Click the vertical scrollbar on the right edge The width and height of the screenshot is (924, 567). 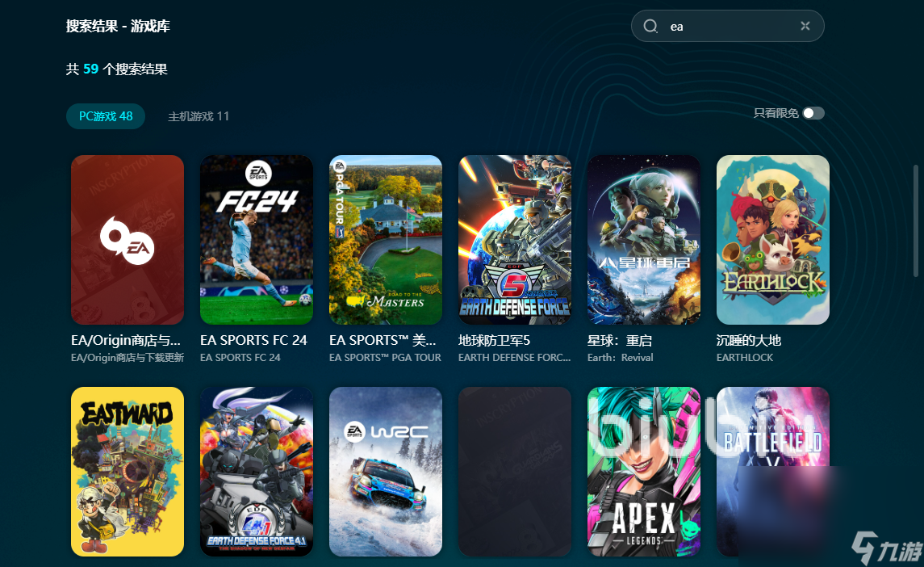914,221
